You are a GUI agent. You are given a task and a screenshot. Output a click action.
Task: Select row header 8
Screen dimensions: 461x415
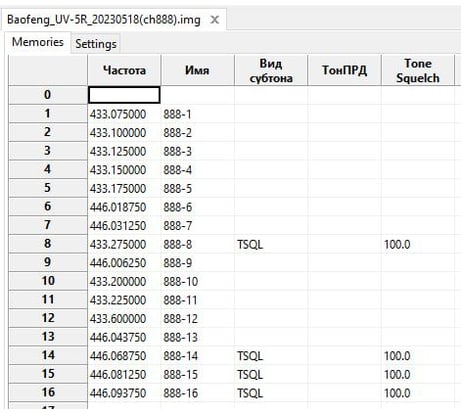[x=48, y=243]
